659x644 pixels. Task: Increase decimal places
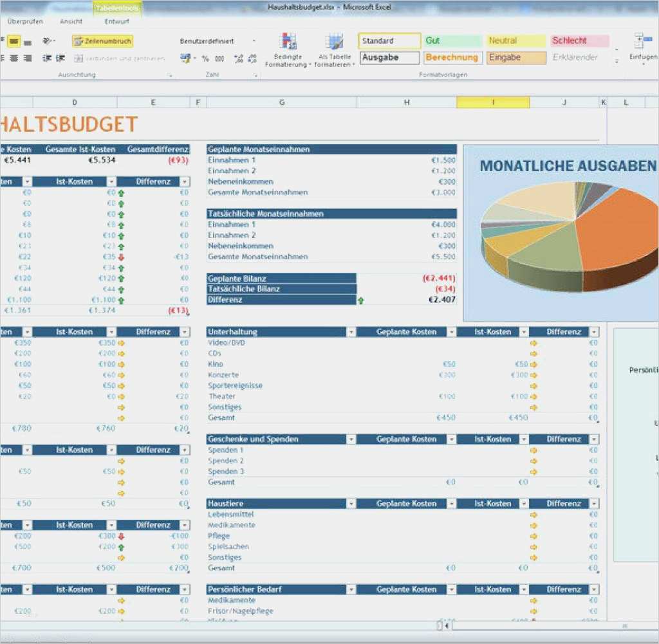(x=239, y=59)
